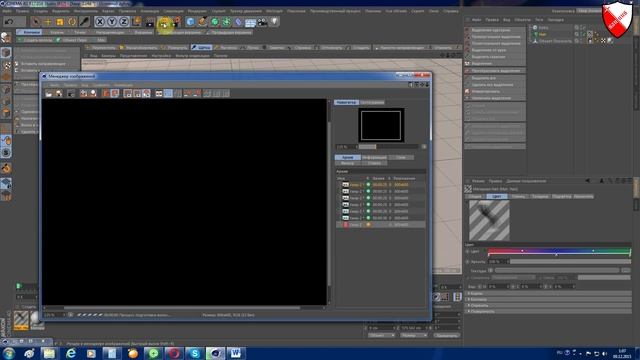The width and height of the screenshot is (640, 360).
Task: Open the zoom percent dropdown in the Picture Viewer status bar
Action: [55, 315]
